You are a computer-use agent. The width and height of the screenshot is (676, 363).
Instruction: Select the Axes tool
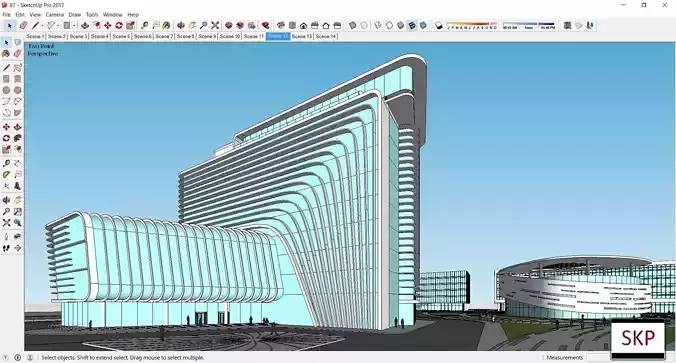[6, 186]
